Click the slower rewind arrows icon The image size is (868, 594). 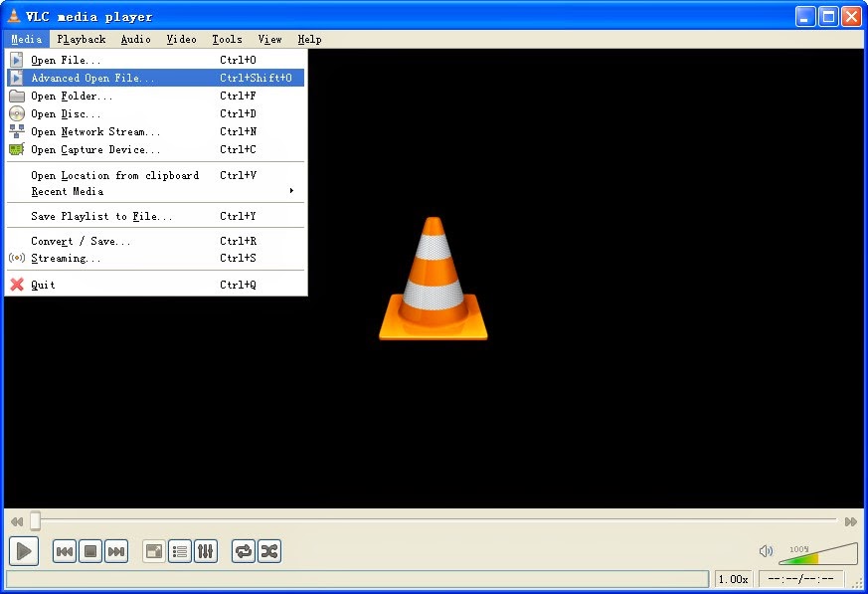tap(17, 521)
